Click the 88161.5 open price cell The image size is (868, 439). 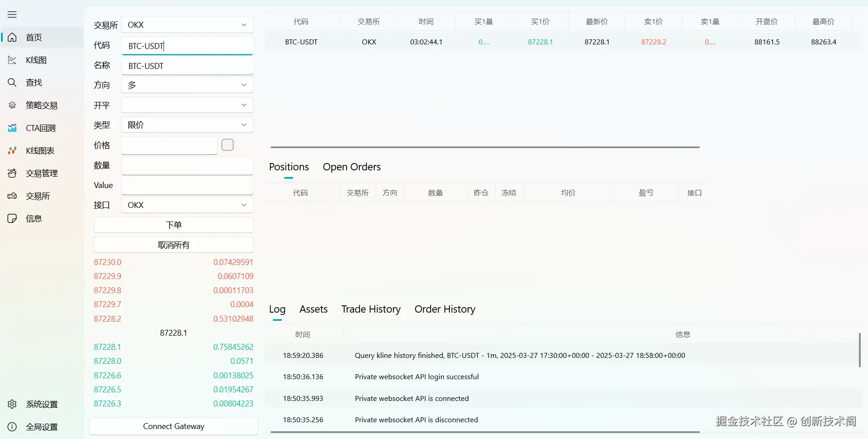[767, 42]
